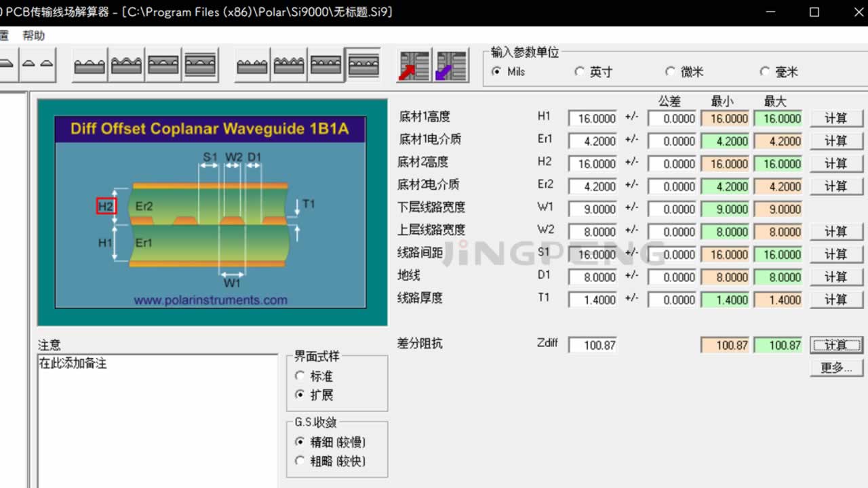The image size is (868, 488).
Task: Click the 最大 column header
Action: [x=775, y=101]
